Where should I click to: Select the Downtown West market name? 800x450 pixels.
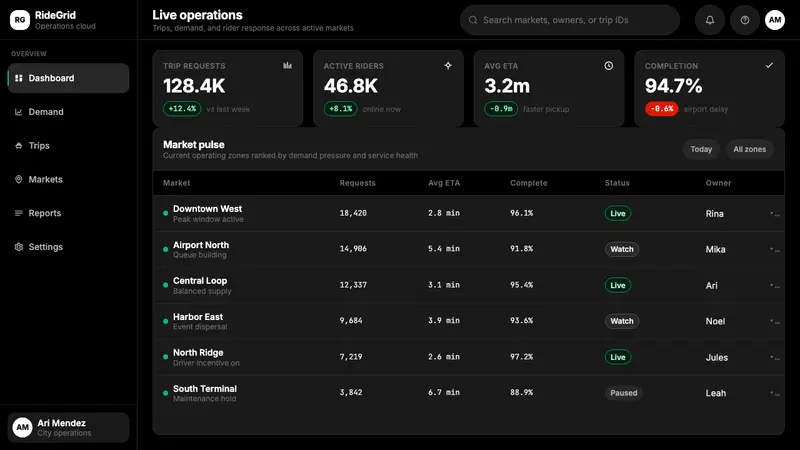point(207,209)
